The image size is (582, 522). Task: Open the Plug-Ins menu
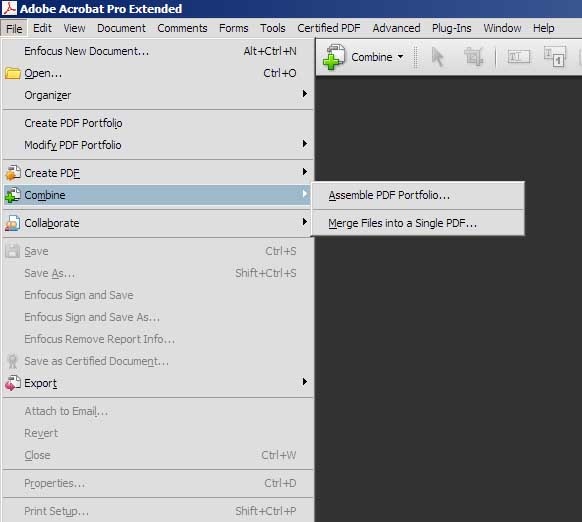click(451, 28)
